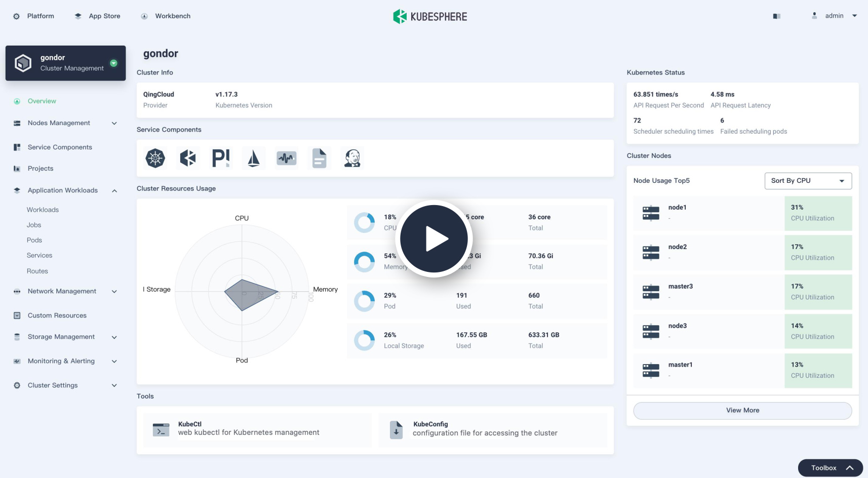Click the master1 server icon
Screen dimensions: 868x478
651,370
